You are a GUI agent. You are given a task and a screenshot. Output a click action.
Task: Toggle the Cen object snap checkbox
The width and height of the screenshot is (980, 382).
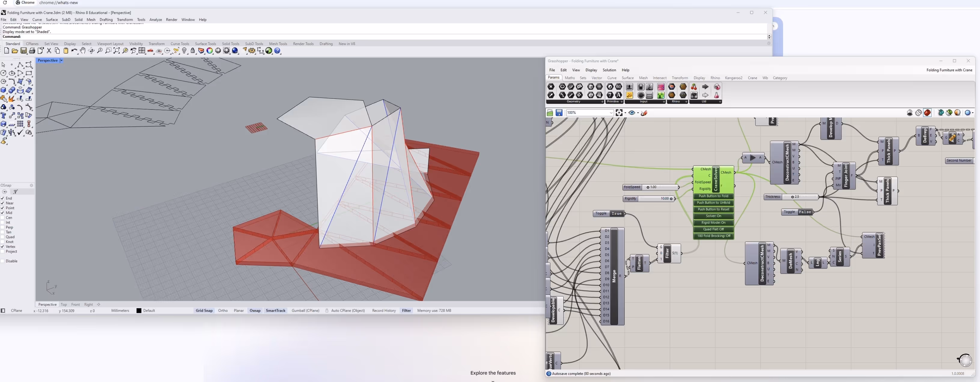click(x=3, y=218)
